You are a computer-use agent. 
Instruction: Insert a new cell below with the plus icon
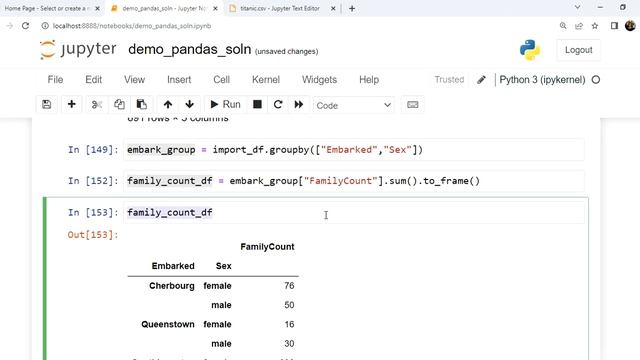(71, 104)
